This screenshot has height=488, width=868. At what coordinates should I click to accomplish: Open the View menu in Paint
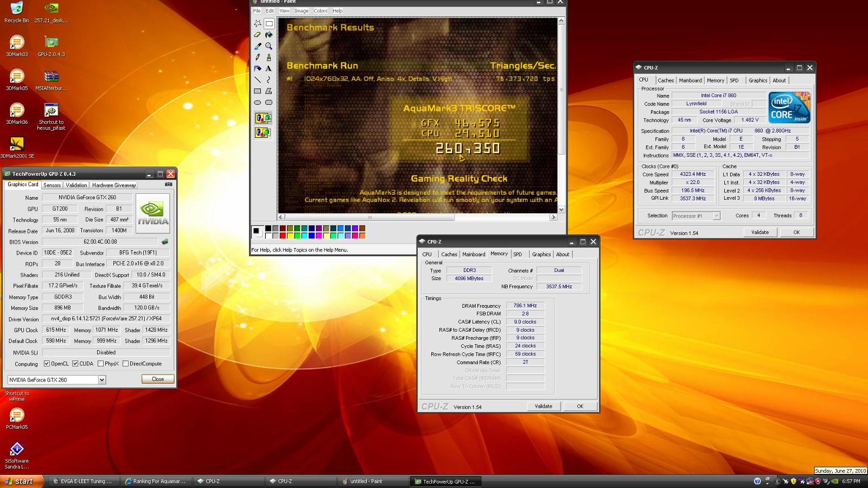(x=284, y=11)
